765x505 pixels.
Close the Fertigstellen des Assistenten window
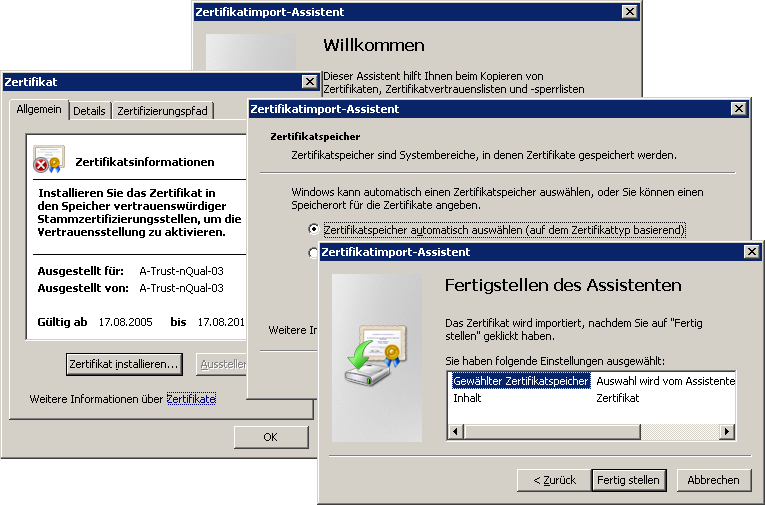[754, 252]
